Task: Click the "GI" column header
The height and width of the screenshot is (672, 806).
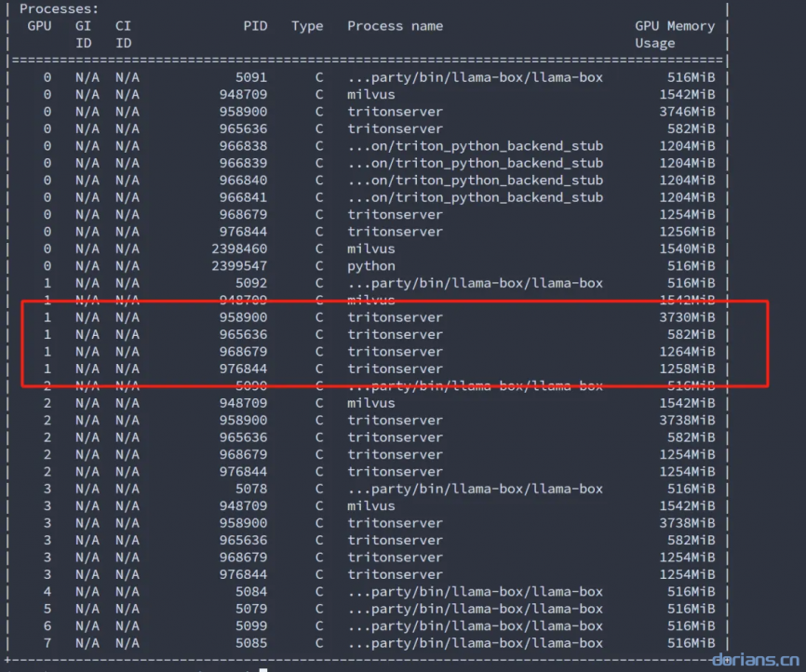Action: (83, 26)
